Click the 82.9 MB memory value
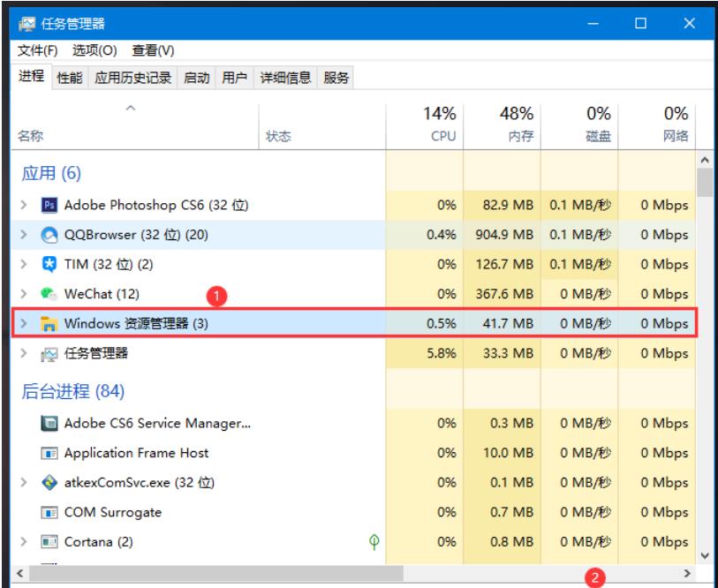 coord(508,205)
